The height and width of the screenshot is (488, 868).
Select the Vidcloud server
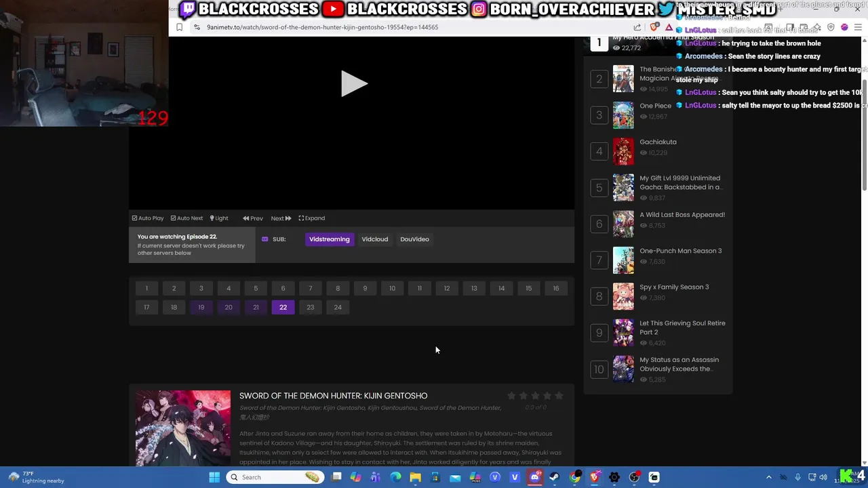point(375,239)
